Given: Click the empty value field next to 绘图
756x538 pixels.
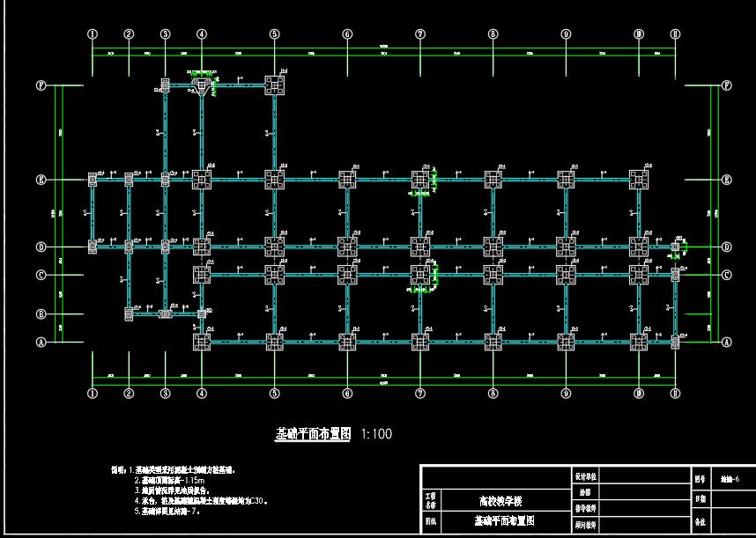Looking at the screenshot, I should pos(644,493).
